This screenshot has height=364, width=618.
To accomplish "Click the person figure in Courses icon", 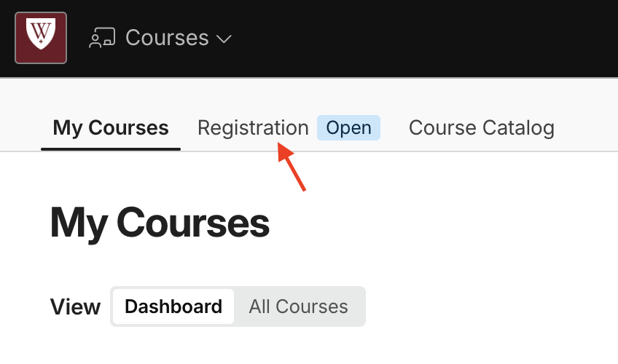I will [95, 41].
